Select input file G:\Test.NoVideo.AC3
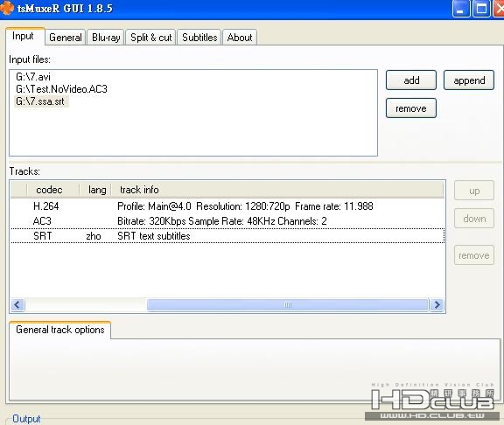Image resolution: width=504 pixels, height=425 pixels. [61, 89]
